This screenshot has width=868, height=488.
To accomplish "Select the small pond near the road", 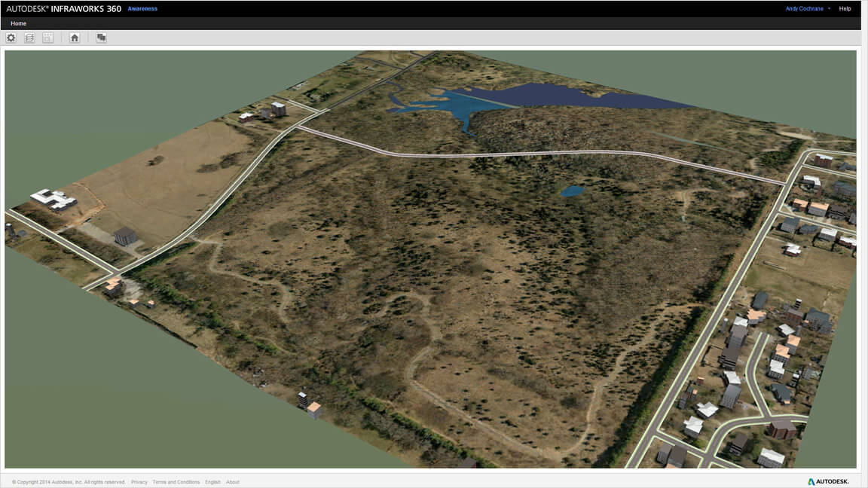I will pyautogui.click(x=571, y=191).
